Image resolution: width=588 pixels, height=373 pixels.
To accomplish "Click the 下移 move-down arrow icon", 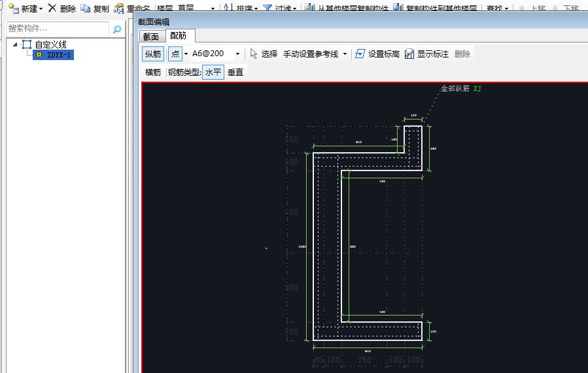I will 555,8.
